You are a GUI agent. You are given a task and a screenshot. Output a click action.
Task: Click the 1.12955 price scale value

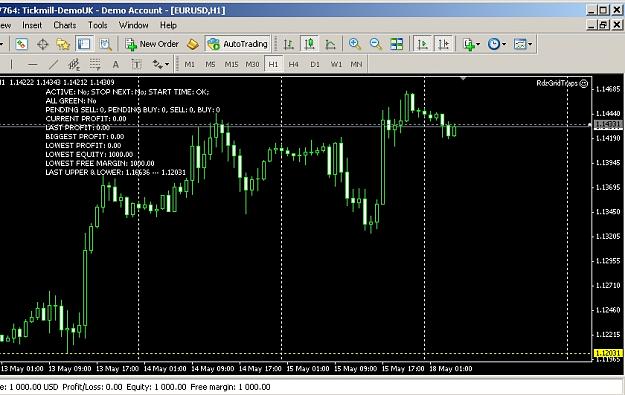point(608,261)
